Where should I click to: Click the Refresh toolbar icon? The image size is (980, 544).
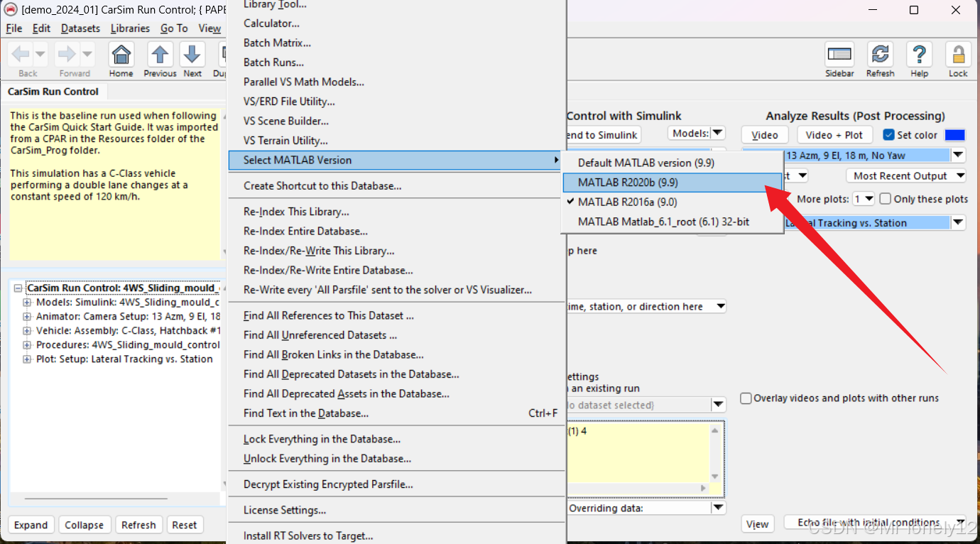881,55
